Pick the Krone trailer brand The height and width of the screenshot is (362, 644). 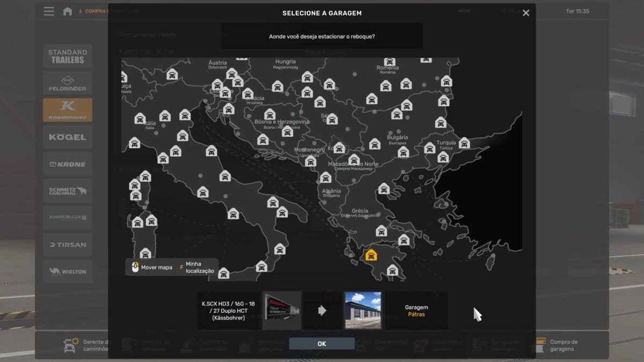point(68,164)
